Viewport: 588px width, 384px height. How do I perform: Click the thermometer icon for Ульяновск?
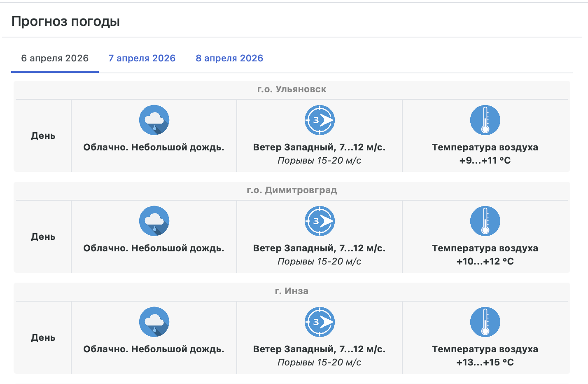485,120
